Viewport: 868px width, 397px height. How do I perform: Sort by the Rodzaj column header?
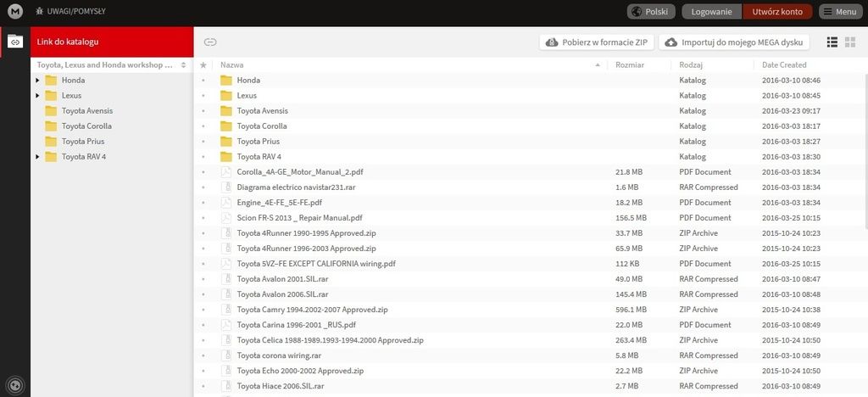[691, 64]
